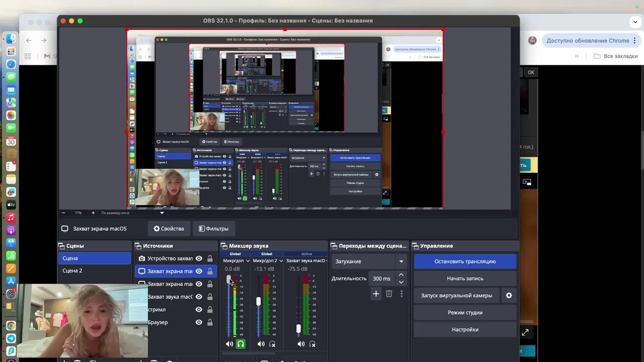Open Все закладки folder in Chrome

tap(616, 56)
